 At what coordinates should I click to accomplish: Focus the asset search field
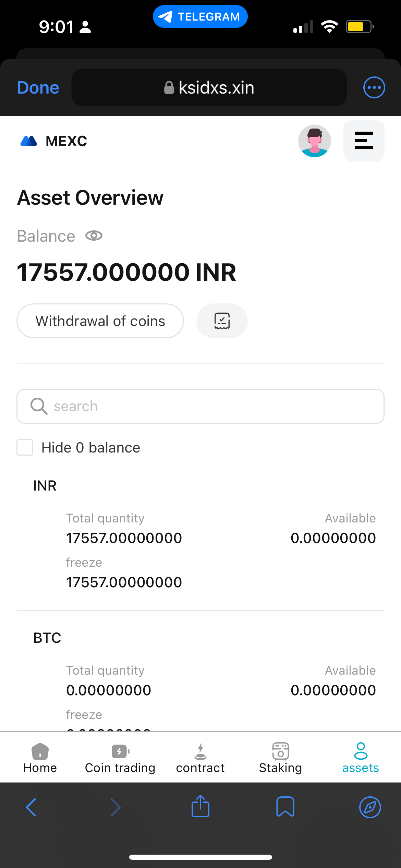point(200,406)
